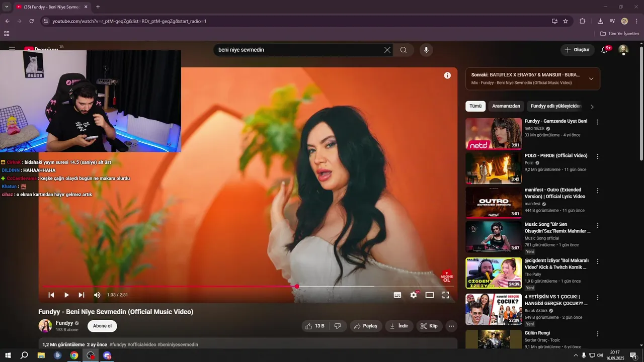This screenshot has width=644, height=362.
Task: Reload the browser page
Action: coord(31,21)
